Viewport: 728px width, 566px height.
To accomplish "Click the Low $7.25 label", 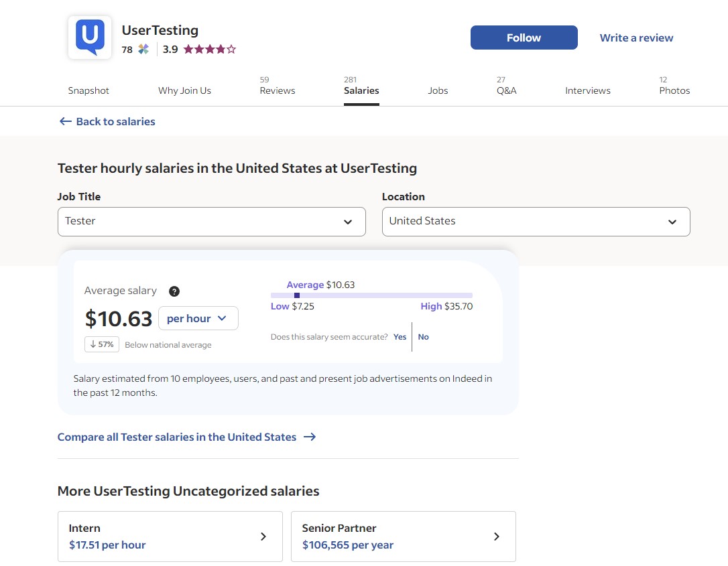I will 292,306.
